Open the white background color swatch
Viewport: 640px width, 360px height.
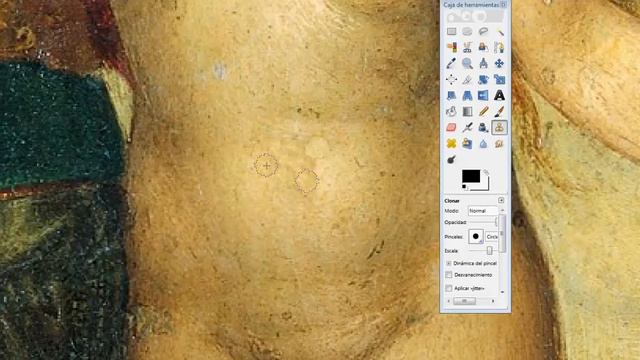coord(484,186)
